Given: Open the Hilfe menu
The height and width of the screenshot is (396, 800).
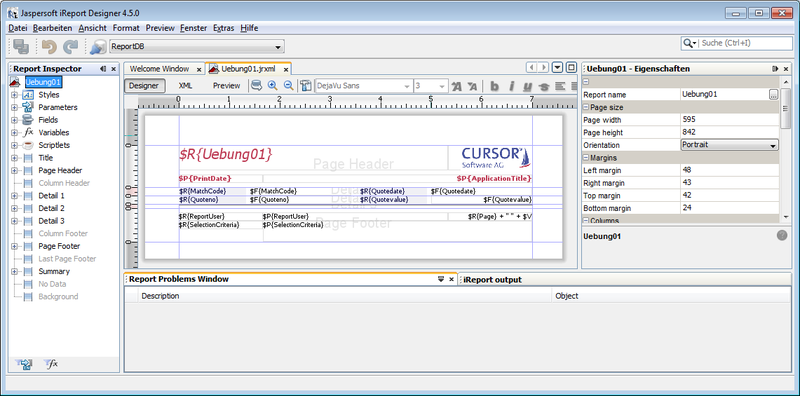Looking at the screenshot, I should [249, 28].
